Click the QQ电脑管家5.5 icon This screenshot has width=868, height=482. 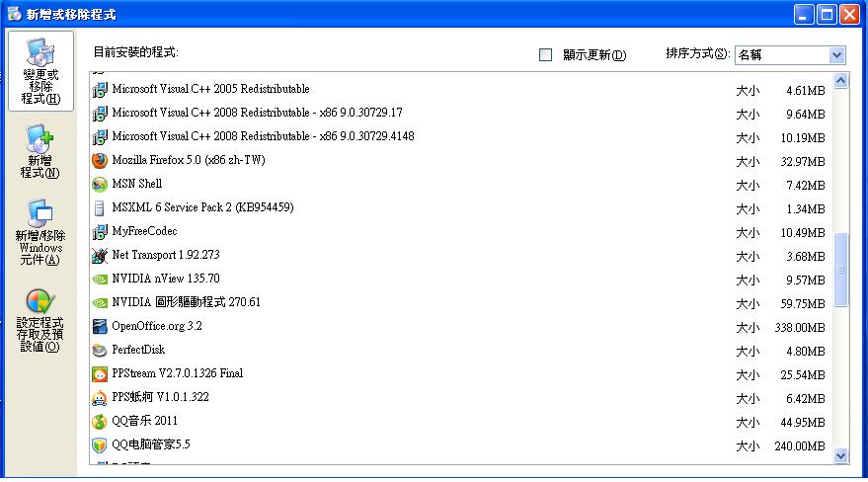pyautogui.click(x=100, y=445)
